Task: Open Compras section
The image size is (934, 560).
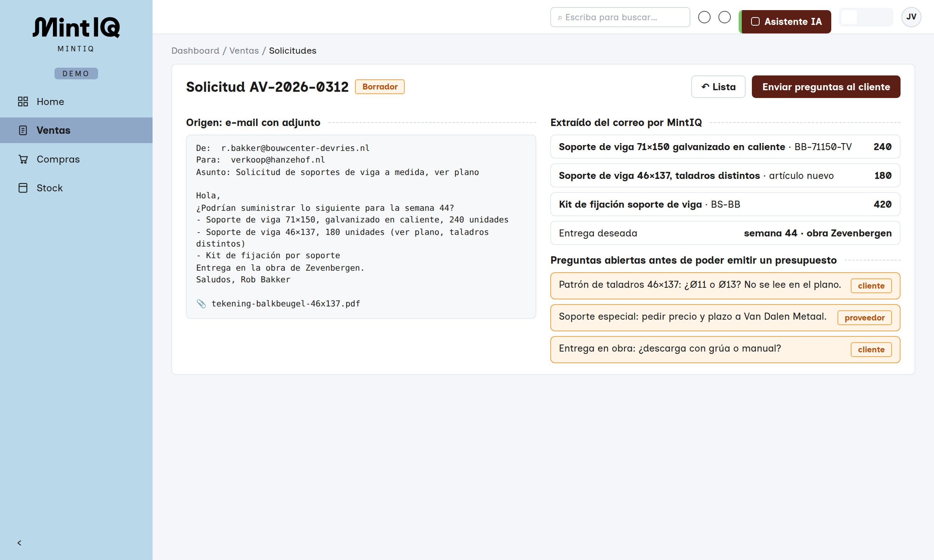Action: coord(76,159)
